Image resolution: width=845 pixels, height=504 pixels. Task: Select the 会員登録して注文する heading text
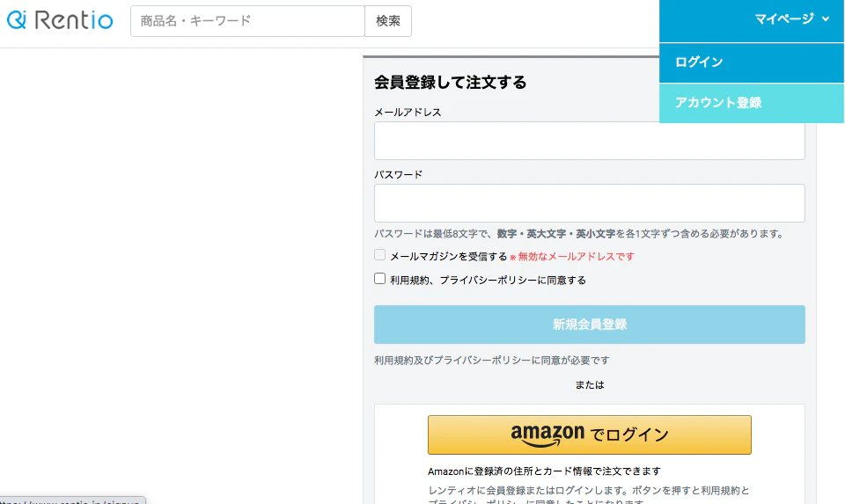coord(450,83)
